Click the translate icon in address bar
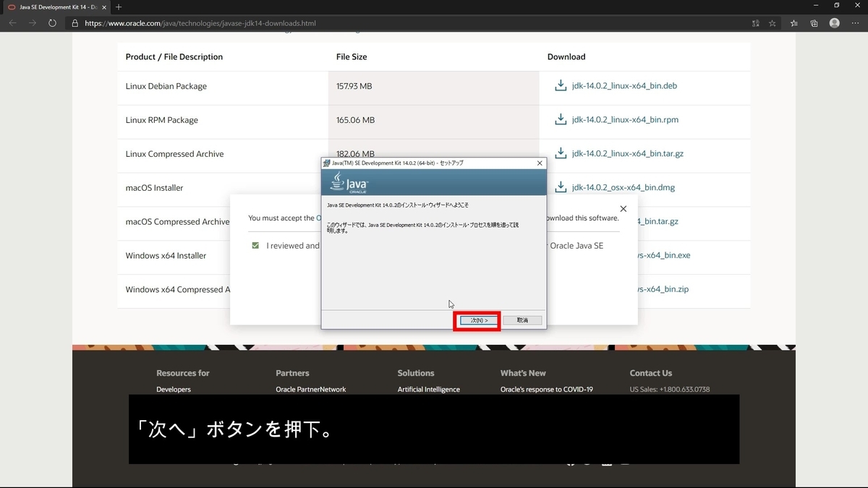 point(756,23)
